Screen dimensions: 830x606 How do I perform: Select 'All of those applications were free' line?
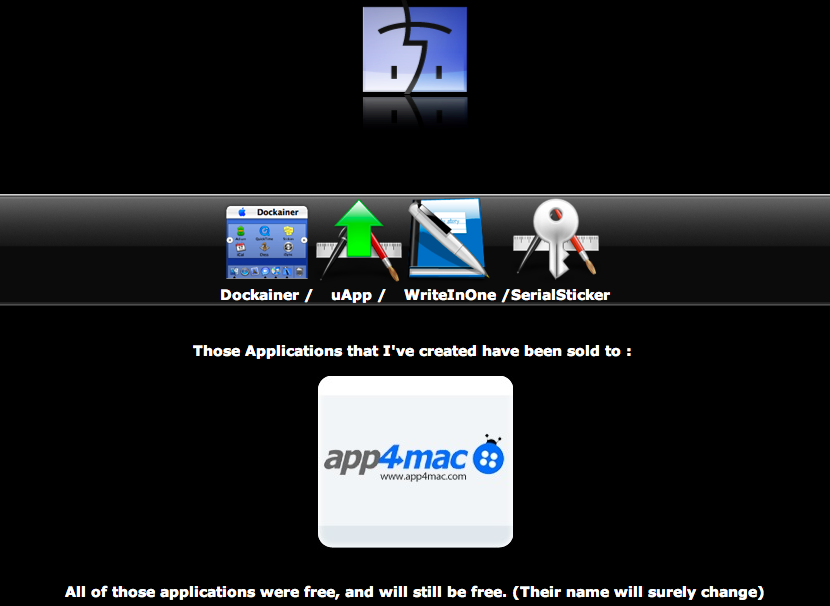pos(414,592)
